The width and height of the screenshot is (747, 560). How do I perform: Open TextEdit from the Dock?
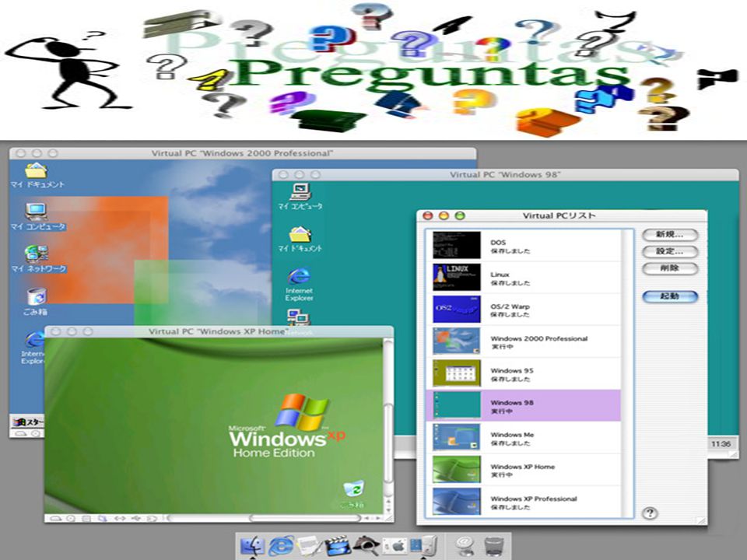pyautogui.click(x=308, y=544)
